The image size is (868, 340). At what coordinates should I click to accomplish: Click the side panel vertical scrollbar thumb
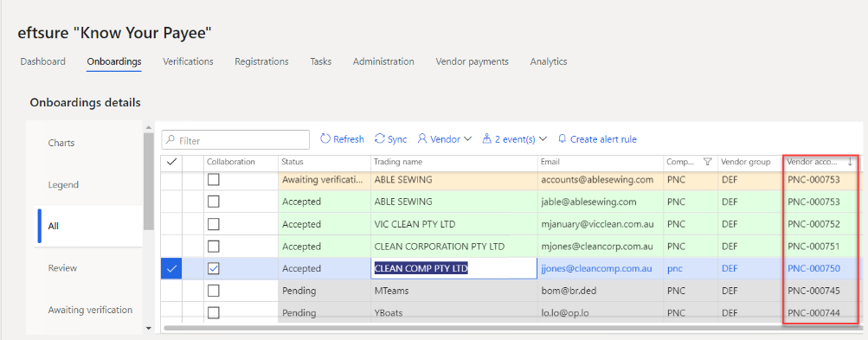[x=148, y=181]
